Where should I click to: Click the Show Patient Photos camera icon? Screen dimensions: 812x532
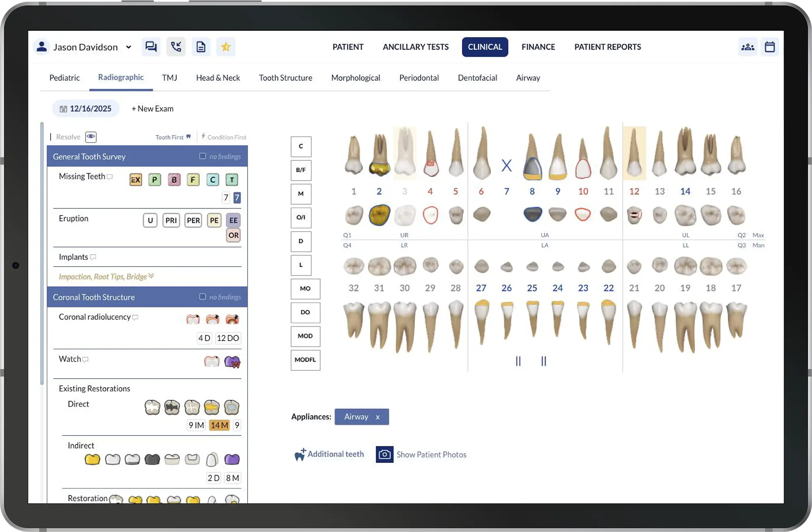pyautogui.click(x=384, y=454)
